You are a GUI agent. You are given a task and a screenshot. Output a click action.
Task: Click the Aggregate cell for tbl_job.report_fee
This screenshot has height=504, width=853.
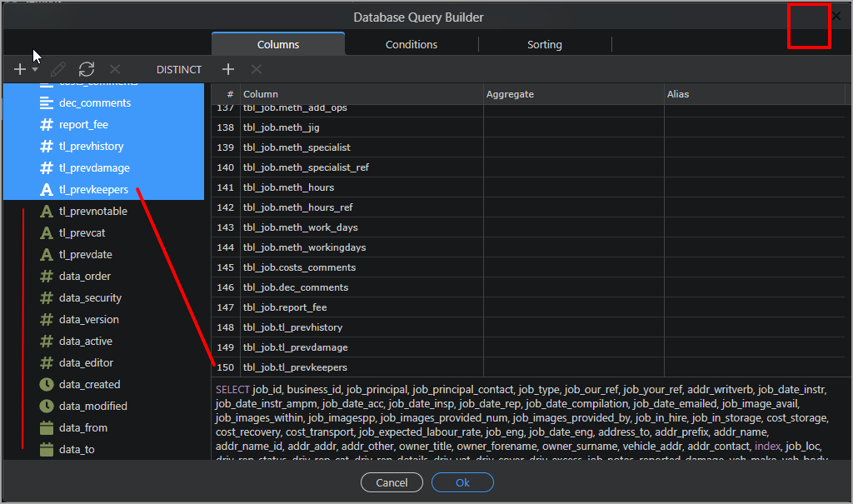[573, 307]
